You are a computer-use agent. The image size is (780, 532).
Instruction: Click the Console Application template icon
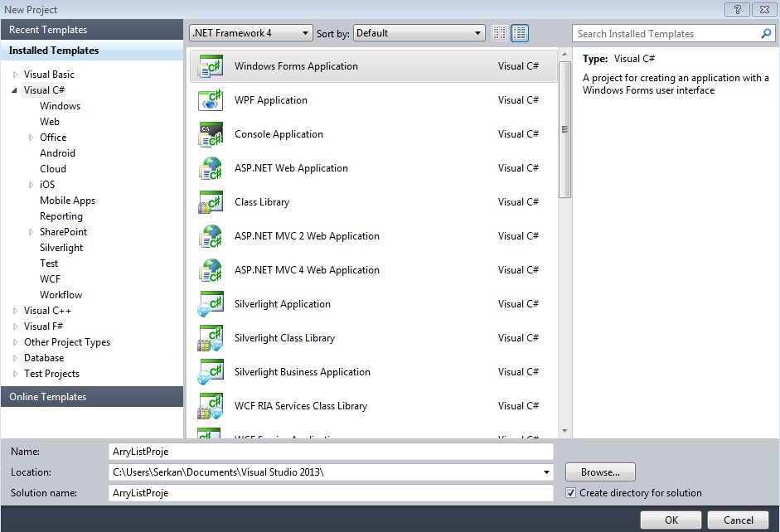[210, 134]
